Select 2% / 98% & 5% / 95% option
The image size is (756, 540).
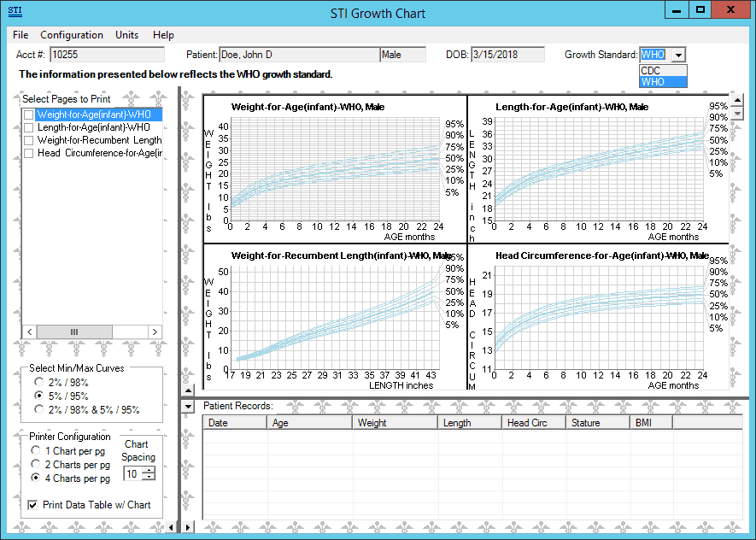[x=38, y=409]
